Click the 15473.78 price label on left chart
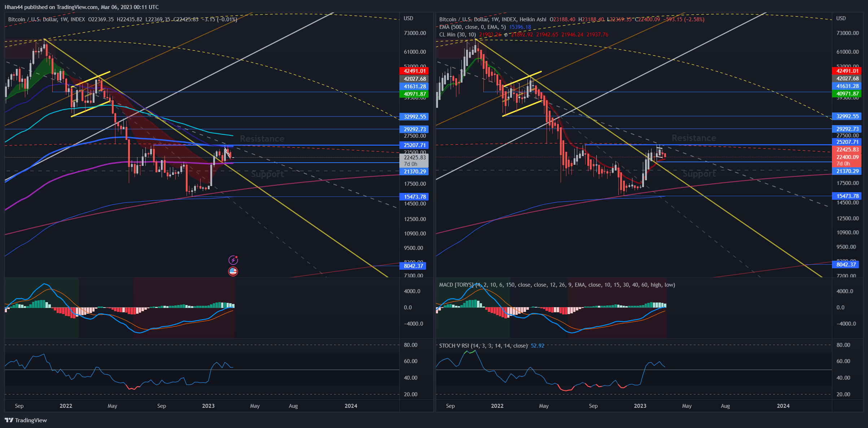 coord(414,197)
